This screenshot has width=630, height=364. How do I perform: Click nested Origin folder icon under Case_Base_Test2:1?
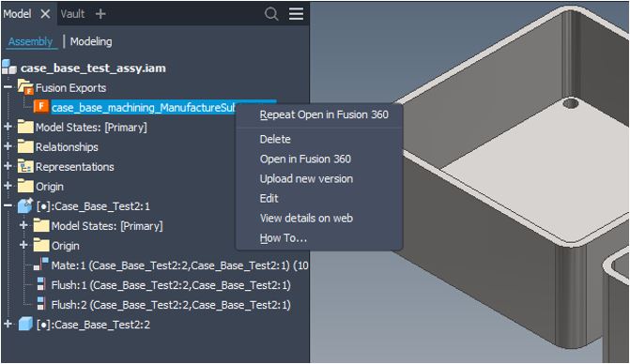coord(41,245)
